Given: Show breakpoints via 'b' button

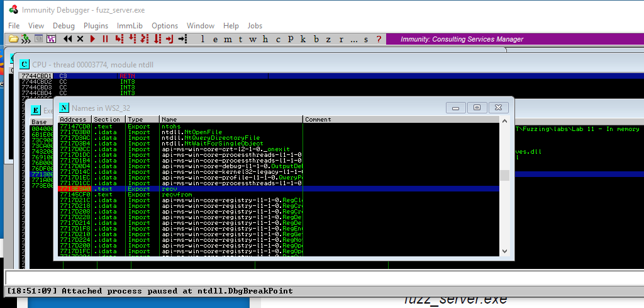Looking at the screenshot, I should (x=316, y=40).
